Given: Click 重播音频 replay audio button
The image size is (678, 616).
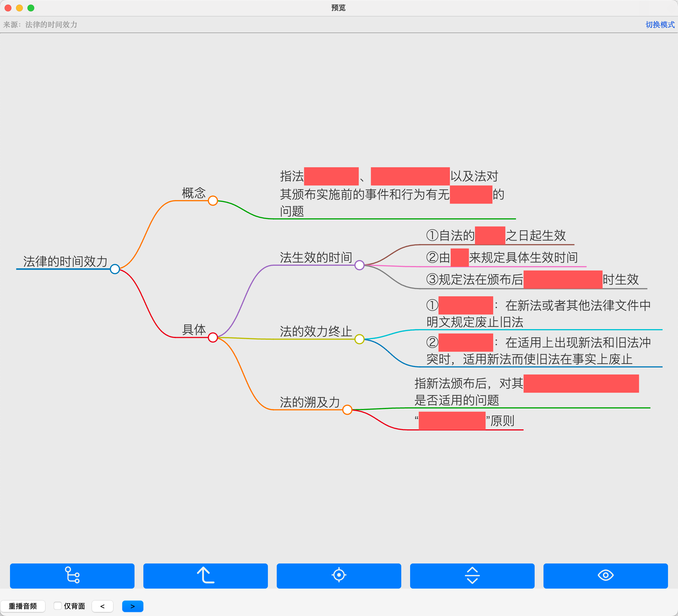Looking at the screenshot, I should tap(23, 606).
